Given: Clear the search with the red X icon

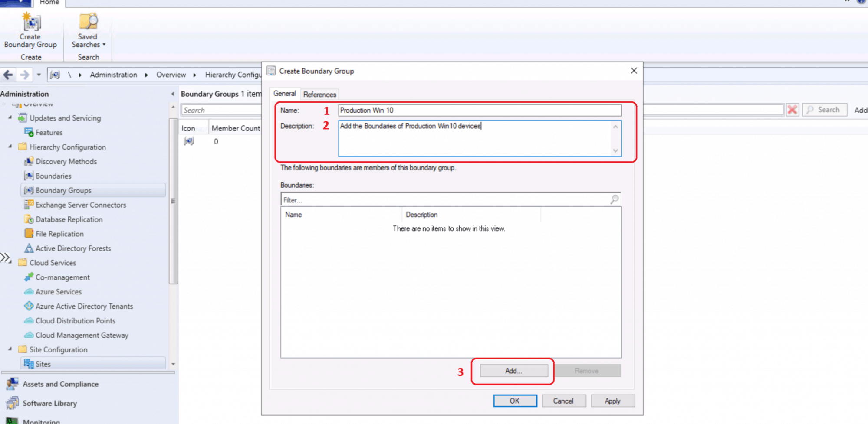Looking at the screenshot, I should [x=792, y=109].
